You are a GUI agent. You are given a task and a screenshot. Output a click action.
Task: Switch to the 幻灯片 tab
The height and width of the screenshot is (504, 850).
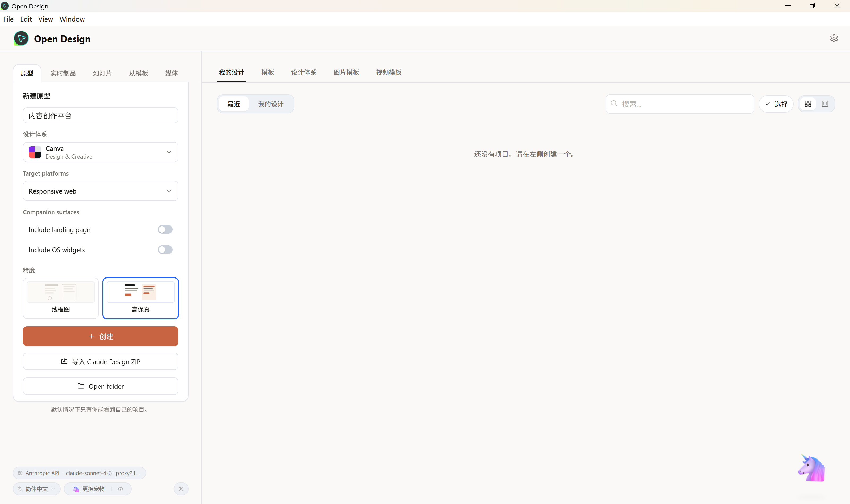click(102, 73)
